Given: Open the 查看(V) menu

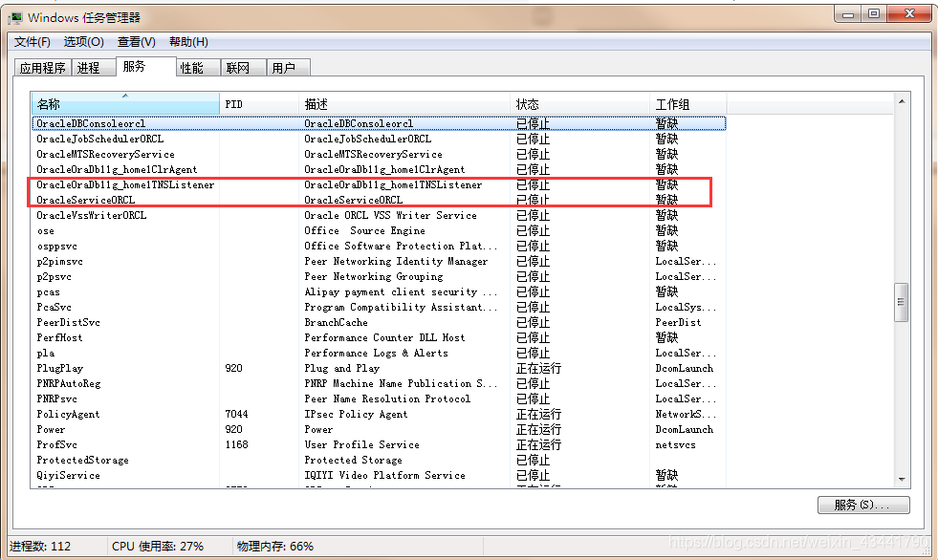Looking at the screenshot, I should tap(137, 42).
